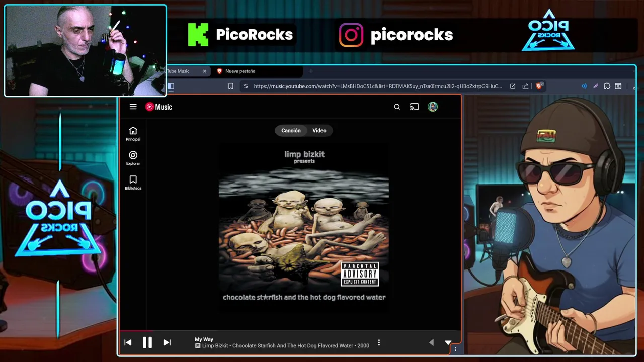644x362 pixels.
Task: Bookmark this page in the browser
Action: tap(231, 86)
